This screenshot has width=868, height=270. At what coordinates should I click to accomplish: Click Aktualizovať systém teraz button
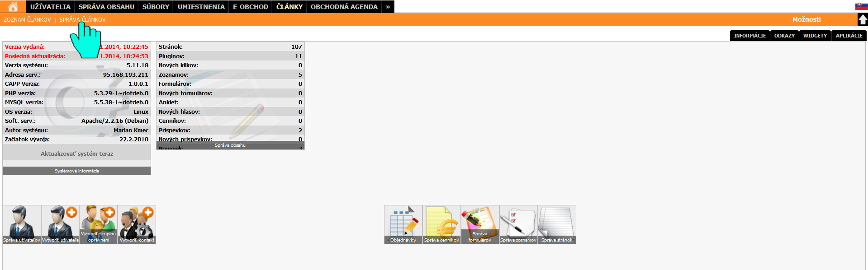(77, 154)
